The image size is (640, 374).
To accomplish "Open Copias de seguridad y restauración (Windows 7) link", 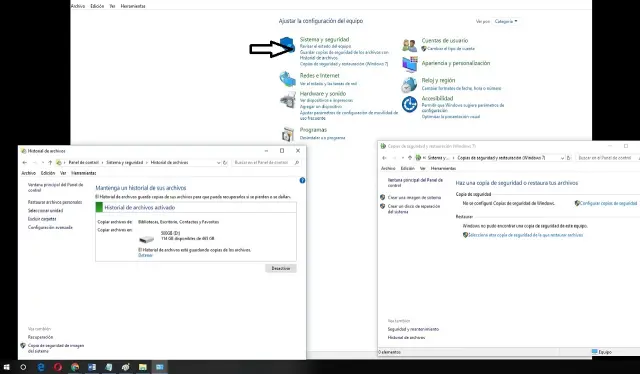I will click(344, 64).
